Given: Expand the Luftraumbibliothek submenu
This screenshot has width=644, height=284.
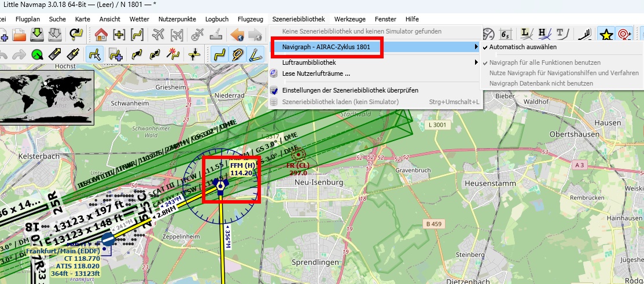Looking at the screenshot, I should click(x=376, y=62).
